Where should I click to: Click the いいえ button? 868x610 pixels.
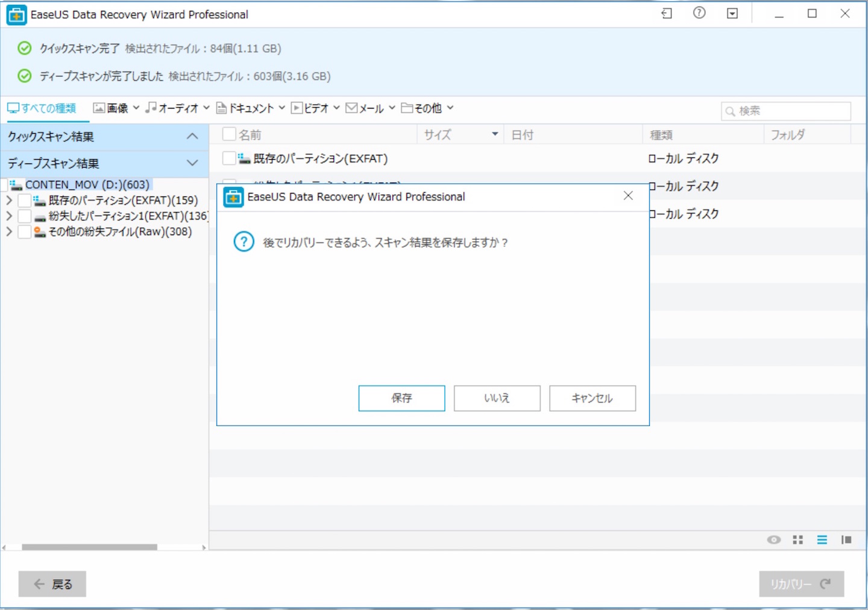(x=497, y=398)
